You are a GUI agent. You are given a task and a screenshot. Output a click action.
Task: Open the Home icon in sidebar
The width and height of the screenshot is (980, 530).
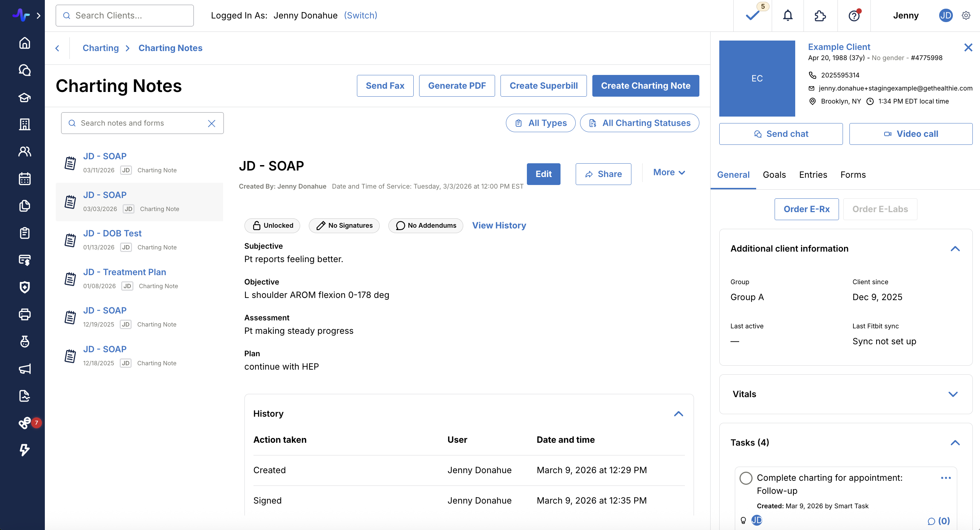tap(25, 43)
